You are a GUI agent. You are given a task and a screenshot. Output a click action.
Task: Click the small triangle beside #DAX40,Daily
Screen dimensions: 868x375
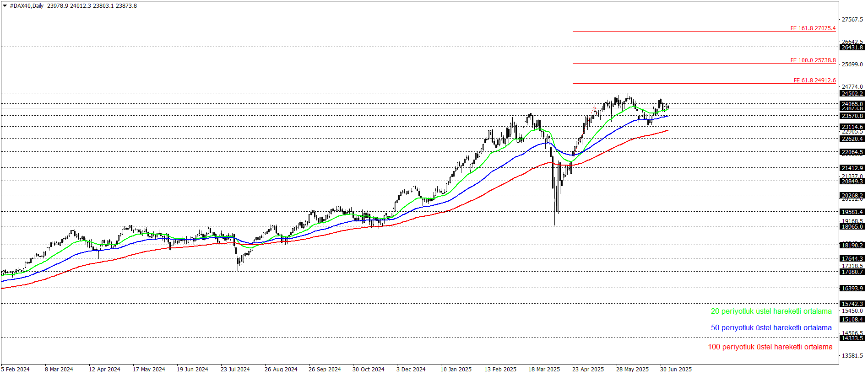(5, 6)
